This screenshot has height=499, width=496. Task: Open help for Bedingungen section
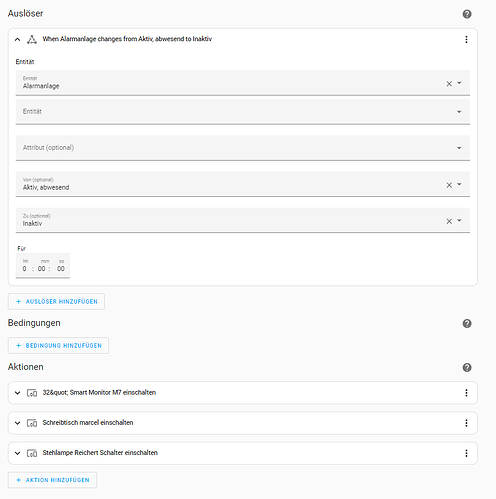tap(467, 323)
